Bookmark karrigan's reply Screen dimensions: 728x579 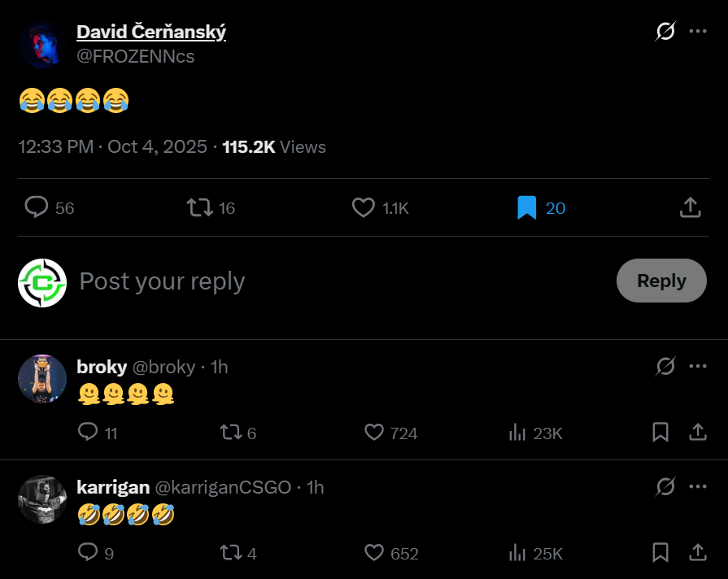[660, 553]
